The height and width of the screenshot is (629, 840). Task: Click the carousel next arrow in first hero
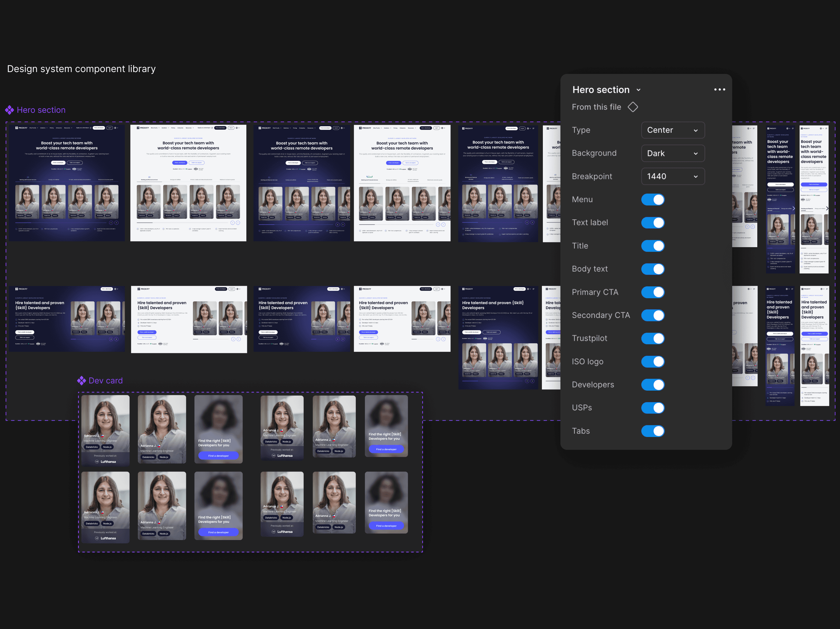click(x=117, y=223)
